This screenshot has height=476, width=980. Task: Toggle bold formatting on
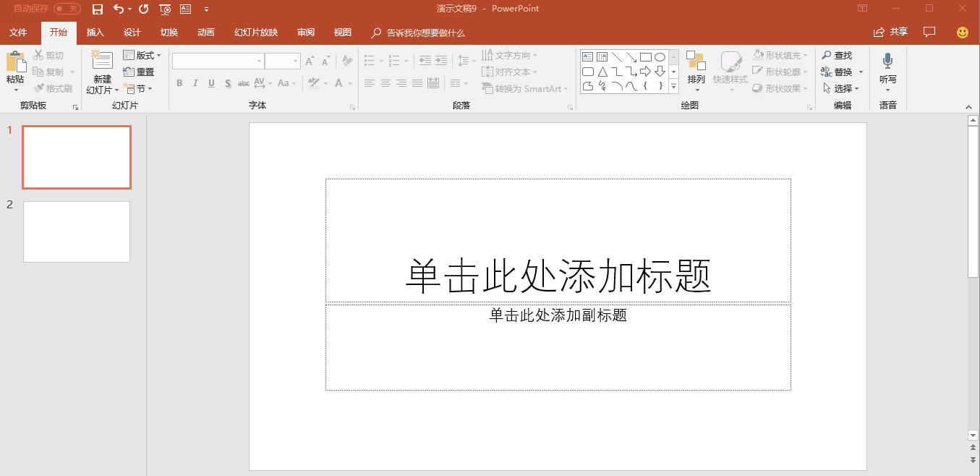click(x=179, y=83)
